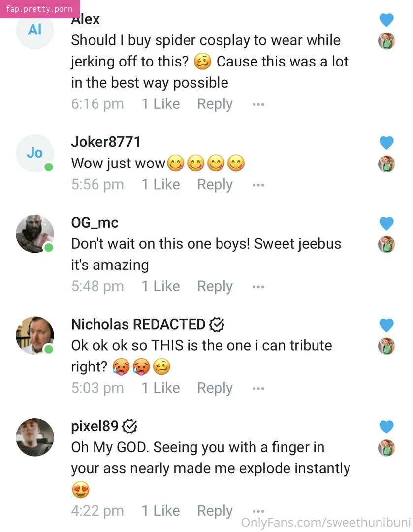Screen dimensions: 413x532
Task: Open the Alex avatar with initials Al
Action: tap(35, 30)
